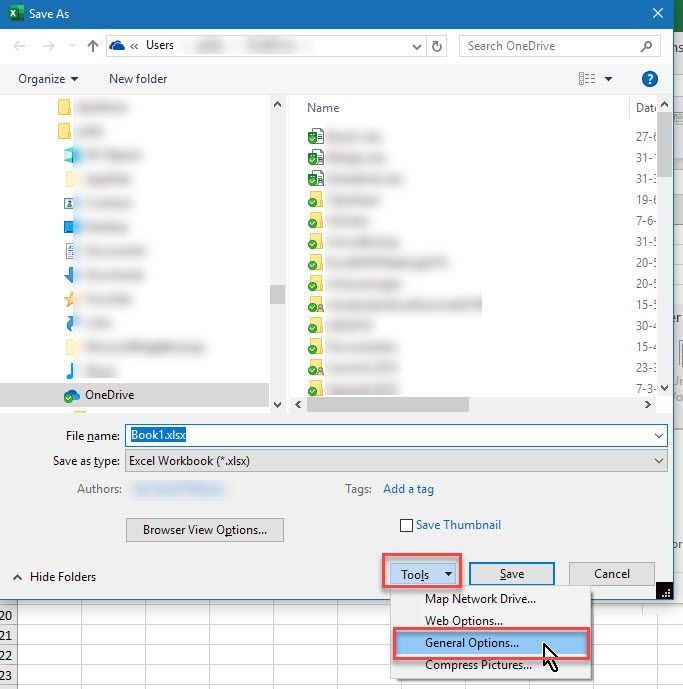This screenshot has width=683, height=689.
Task: Click the Save button
Action: click(512, 574)
